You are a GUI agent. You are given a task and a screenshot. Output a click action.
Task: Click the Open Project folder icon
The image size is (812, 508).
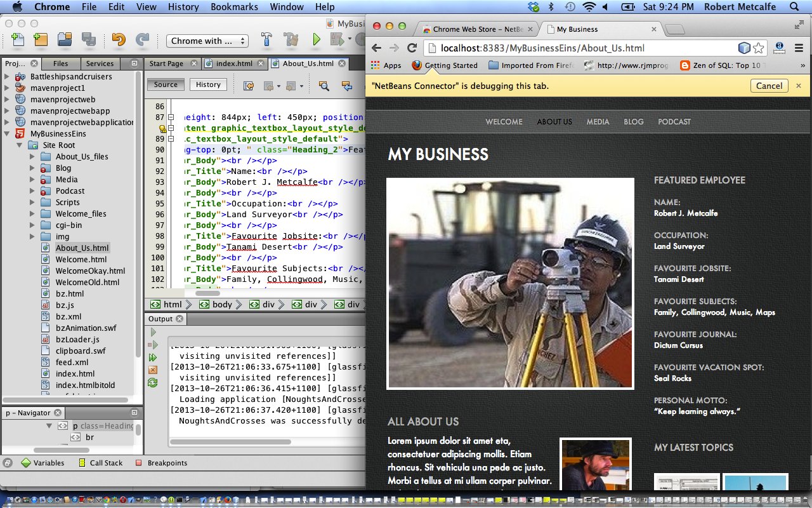coord(64,40)
